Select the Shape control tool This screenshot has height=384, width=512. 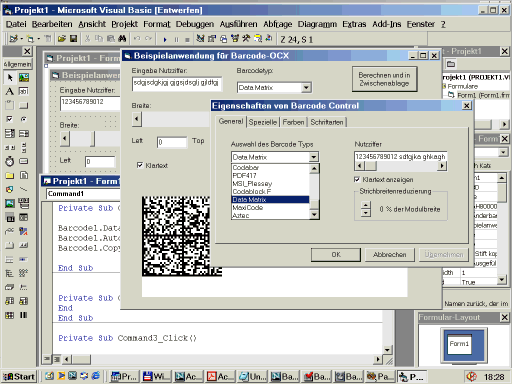[x=10, y=189]
